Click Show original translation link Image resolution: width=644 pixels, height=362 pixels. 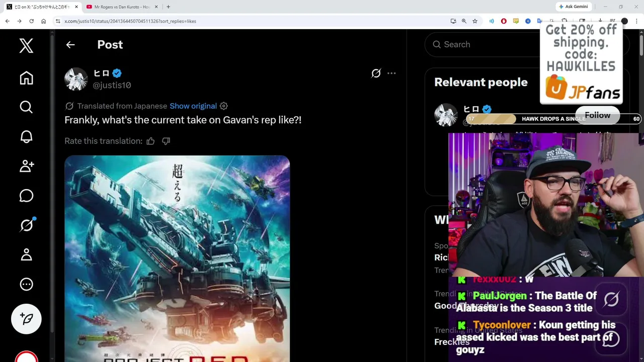coord(193,106)
